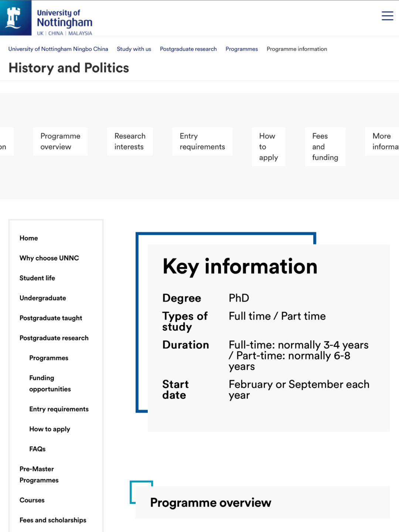Open the Entry requirements tab
The height and width of the screenshot is (532, 399).
(x=202, y=141)
